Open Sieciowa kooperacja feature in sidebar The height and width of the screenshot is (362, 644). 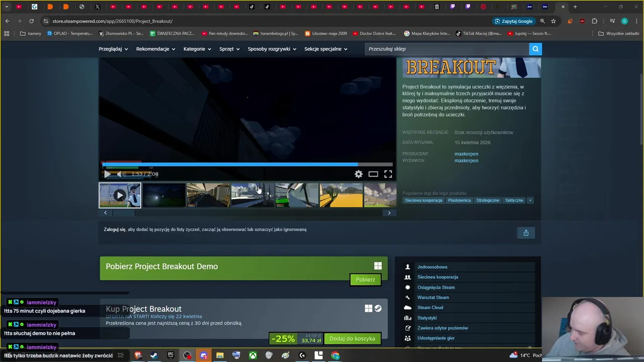[x=438, y=277]
